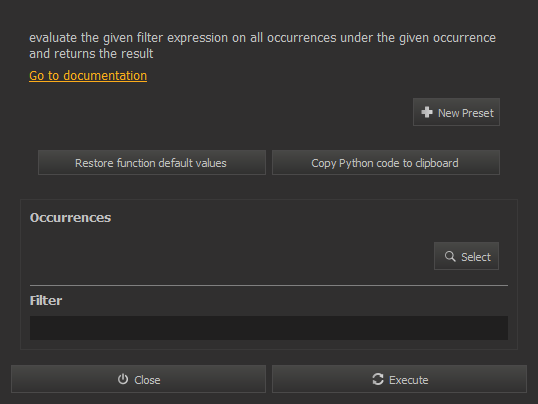Image resolution: width=538 pixels, height=404 pixels.
Task: Click the separator line above Filter
Action: [x=269, y=285]
